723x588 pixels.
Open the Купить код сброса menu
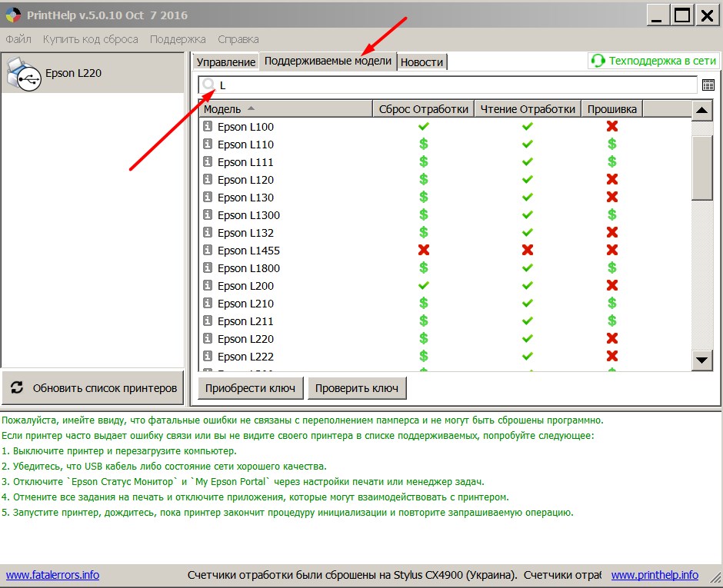(91, 39)
